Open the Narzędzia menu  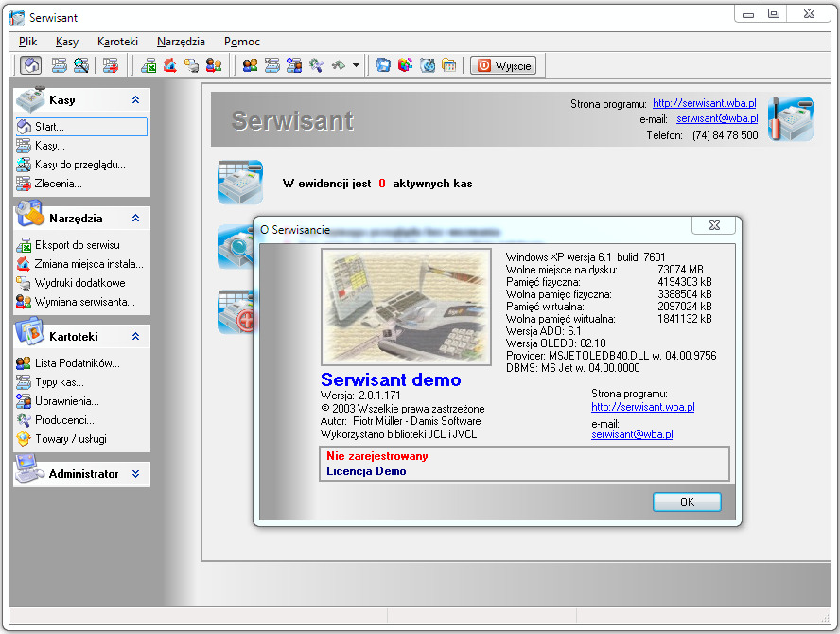[x=181, y=42]
